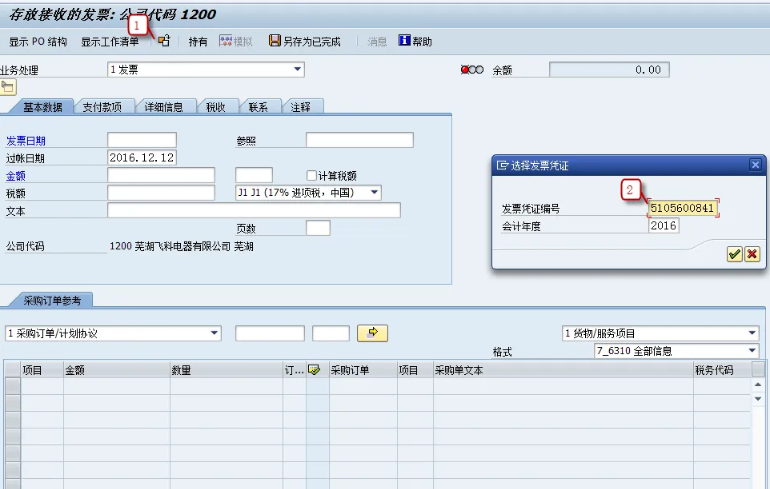Click the balance traffic light indicator
The image size is (770, 489).
(472, 70)
